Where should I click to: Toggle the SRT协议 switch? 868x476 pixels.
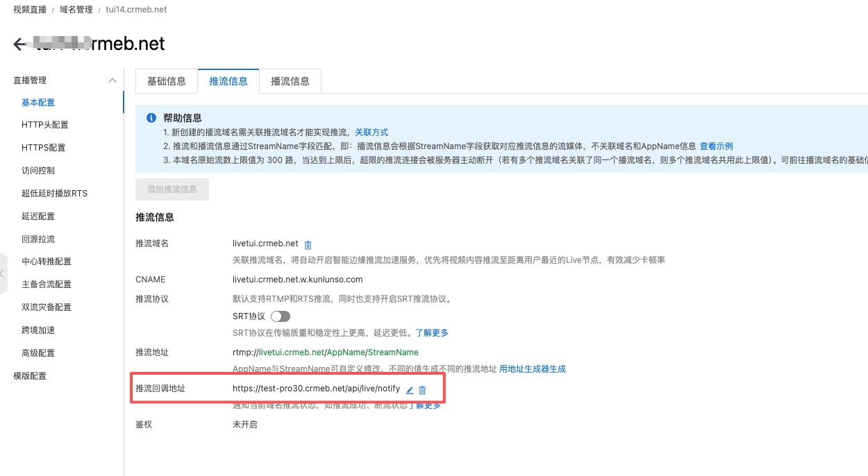coord(280,316)
